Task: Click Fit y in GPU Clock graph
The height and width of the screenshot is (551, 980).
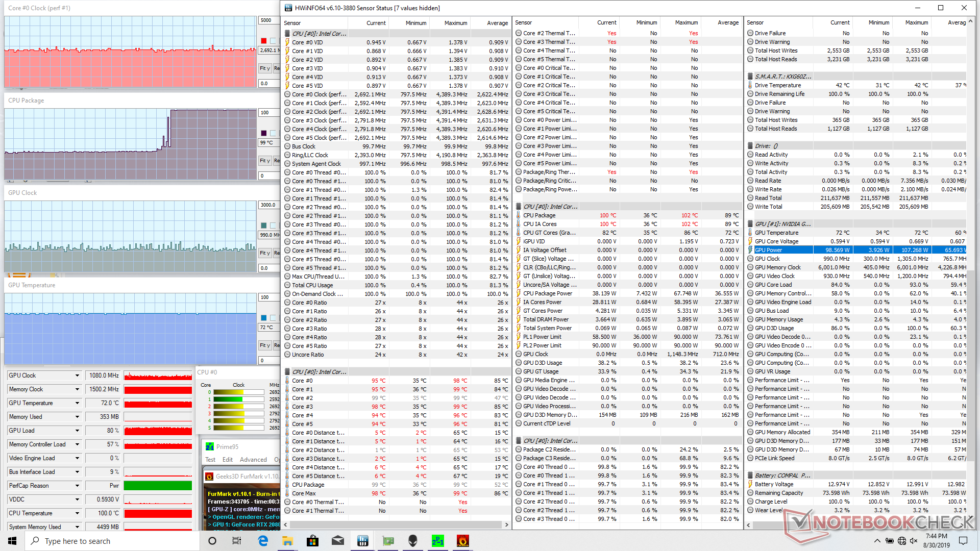Action: coord(265,253)
